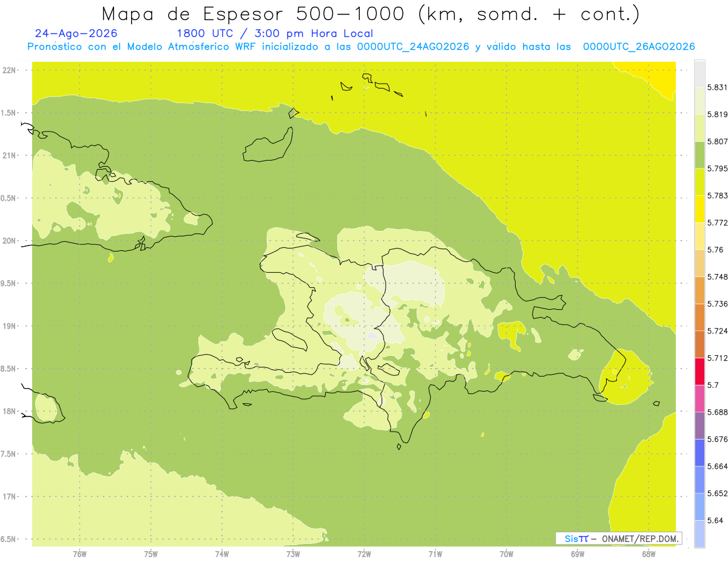Click the 70W longitude label
728x562 pixels.
507,554
